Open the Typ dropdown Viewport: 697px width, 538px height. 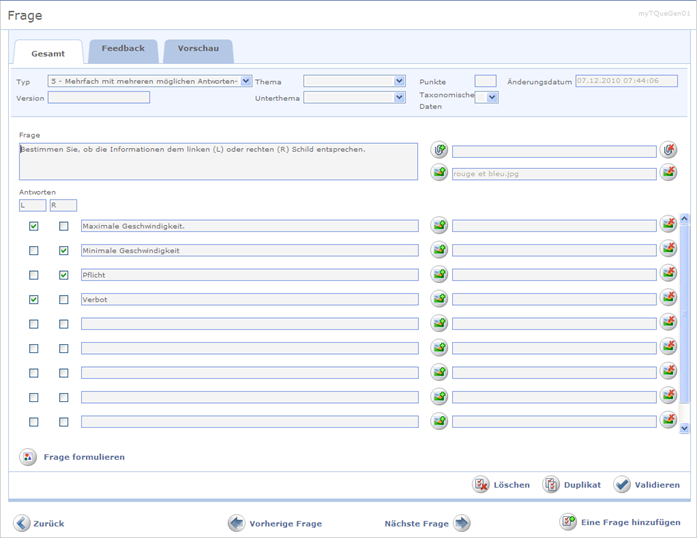(x=247, y=81)
